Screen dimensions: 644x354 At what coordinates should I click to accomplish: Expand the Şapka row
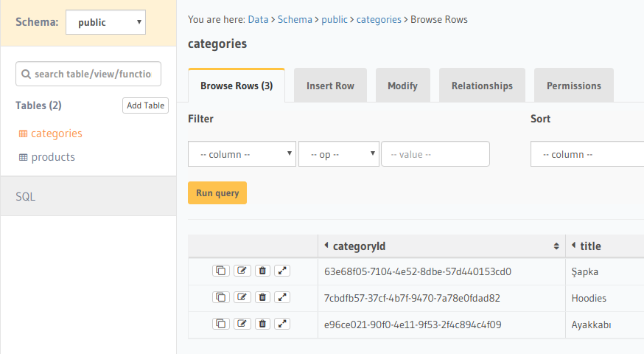(282, 271)
